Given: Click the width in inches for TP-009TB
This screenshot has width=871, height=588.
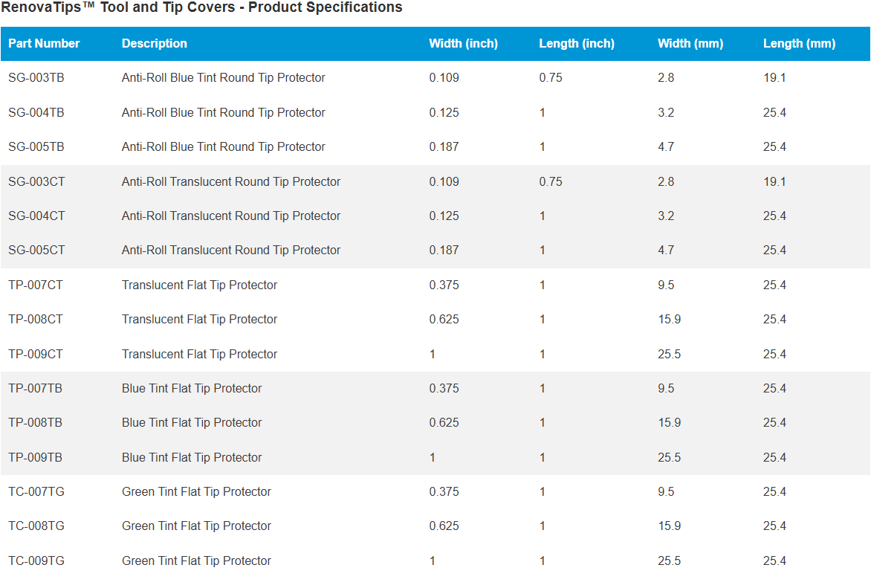Looking at the screenshot, I should pyautogui.click(x=433, y=458).
